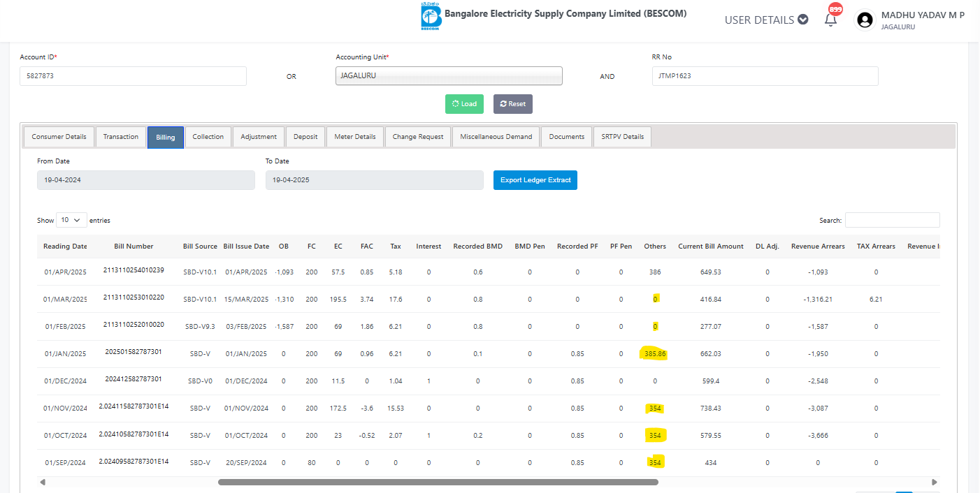Click the horizontal scrollbar thumb
This screenshot has height=493, width=980.
click(x=438, y=482)
